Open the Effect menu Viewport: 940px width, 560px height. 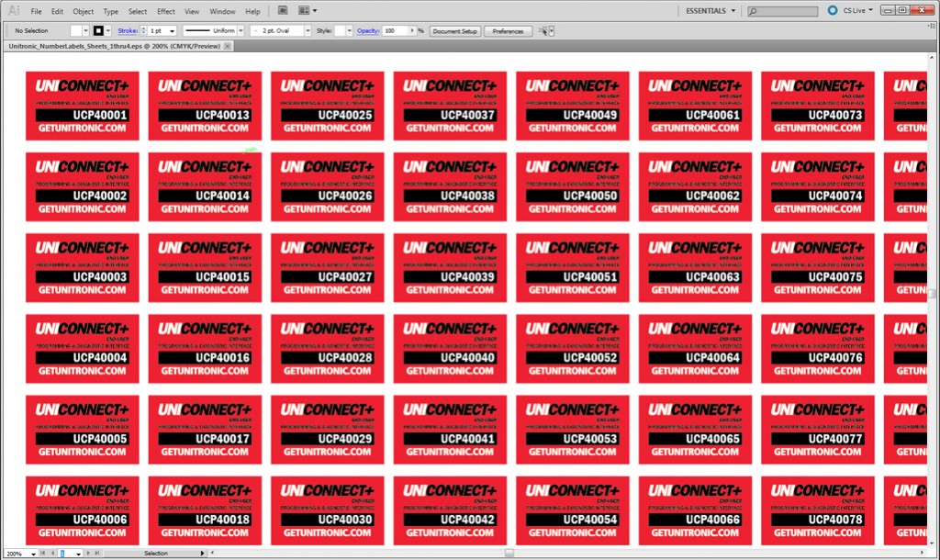tap(165, 10)
